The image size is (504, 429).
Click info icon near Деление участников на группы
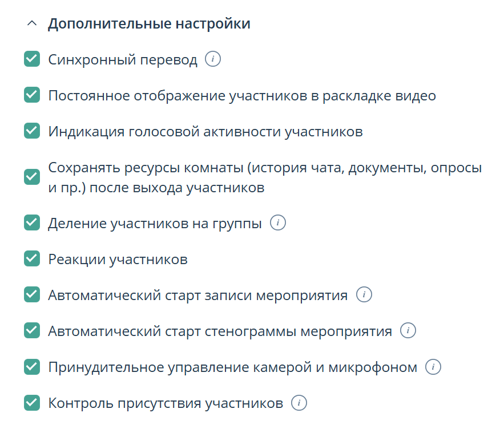(x=278, y=223)
